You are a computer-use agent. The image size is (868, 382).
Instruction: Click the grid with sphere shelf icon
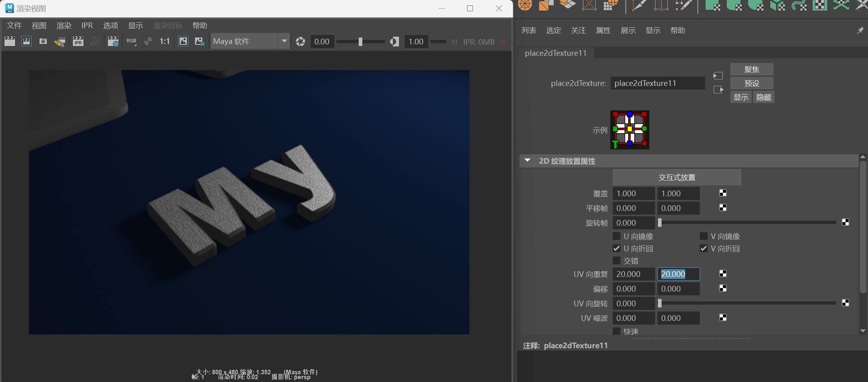coord(610,5)
